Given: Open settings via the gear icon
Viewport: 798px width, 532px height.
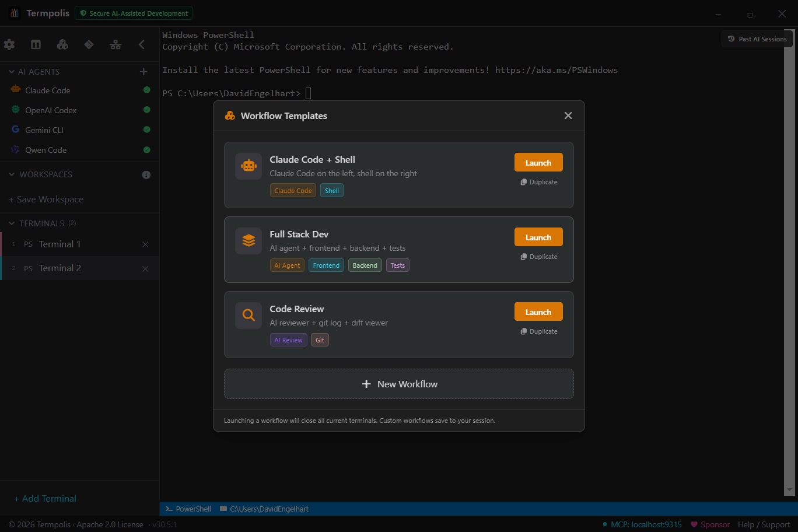Looking at the screenshot, I should coord(9,44).
